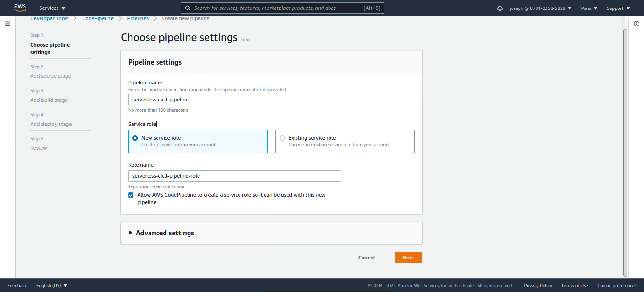Click the Pipeline name input field
This screenshot has width=644, height=292.
[234, 100]
